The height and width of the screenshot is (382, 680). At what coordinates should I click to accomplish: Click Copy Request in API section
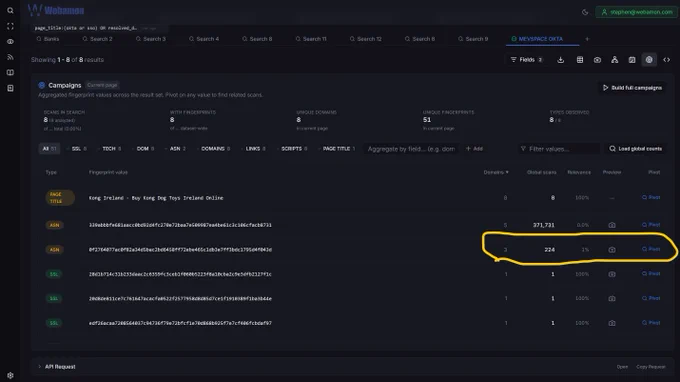[651, 367]
